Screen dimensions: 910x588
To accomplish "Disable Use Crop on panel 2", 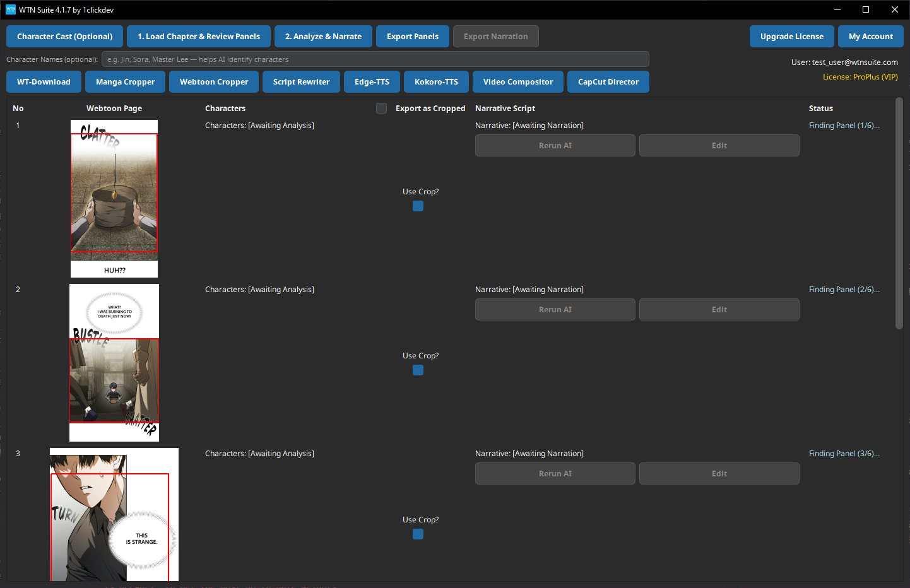I will coord(418,370).
